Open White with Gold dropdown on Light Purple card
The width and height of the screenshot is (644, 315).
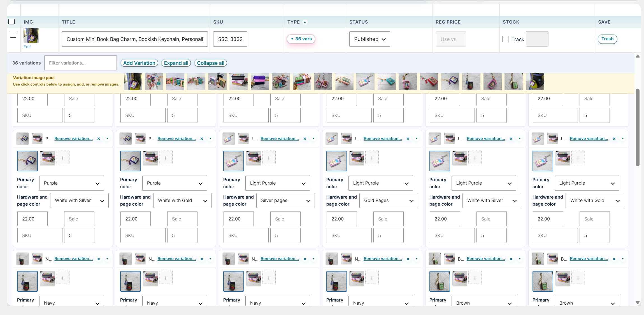595,201
